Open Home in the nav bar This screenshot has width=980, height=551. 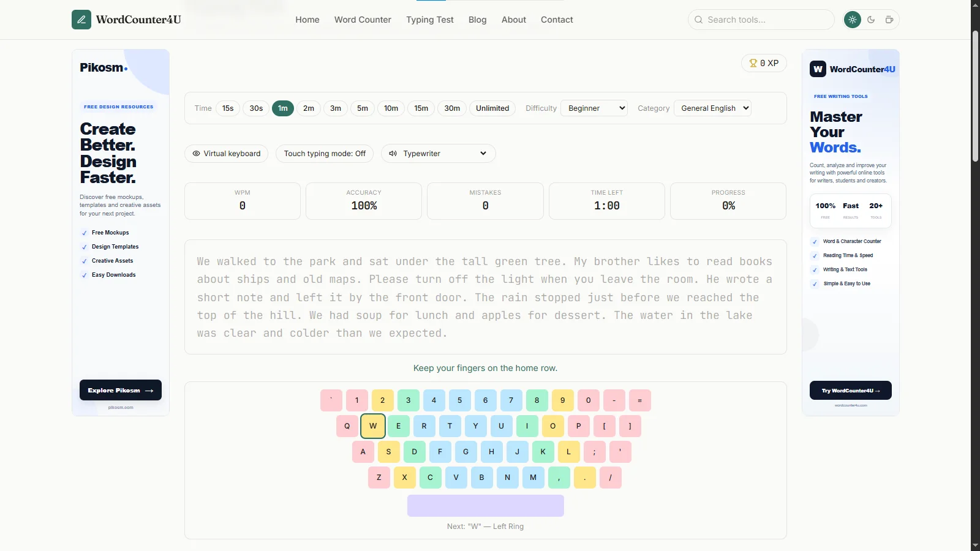307,20
